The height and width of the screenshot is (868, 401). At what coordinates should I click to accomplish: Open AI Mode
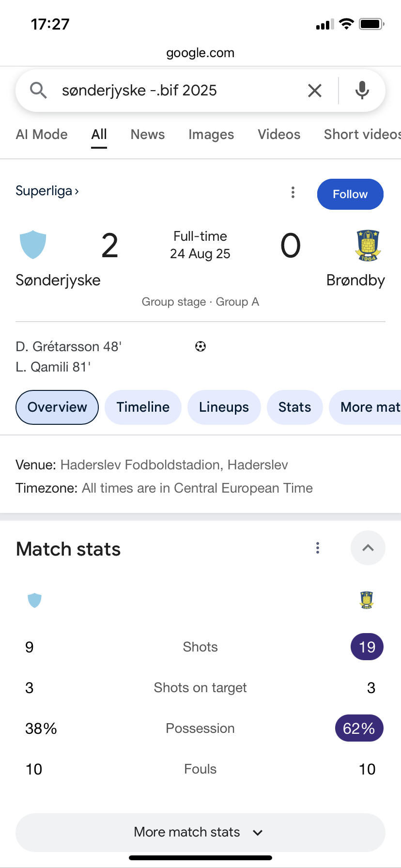42,135
